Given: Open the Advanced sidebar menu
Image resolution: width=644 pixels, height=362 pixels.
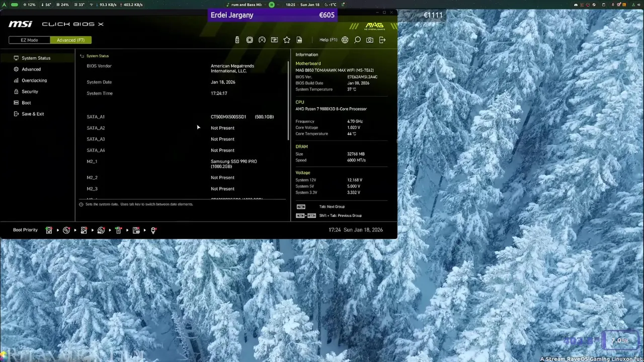Looking at the screenshot, I should point(31,69).
